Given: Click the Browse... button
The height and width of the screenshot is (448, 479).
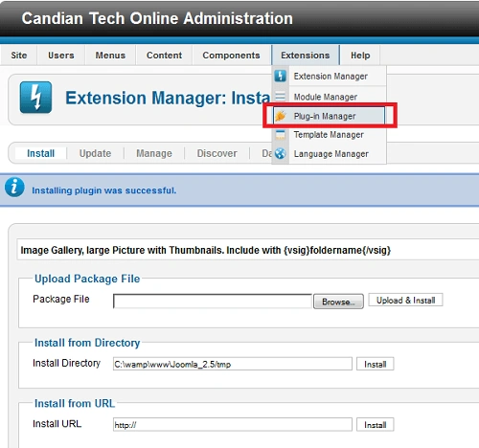Looking at the screenshot, I should [338, 302].
